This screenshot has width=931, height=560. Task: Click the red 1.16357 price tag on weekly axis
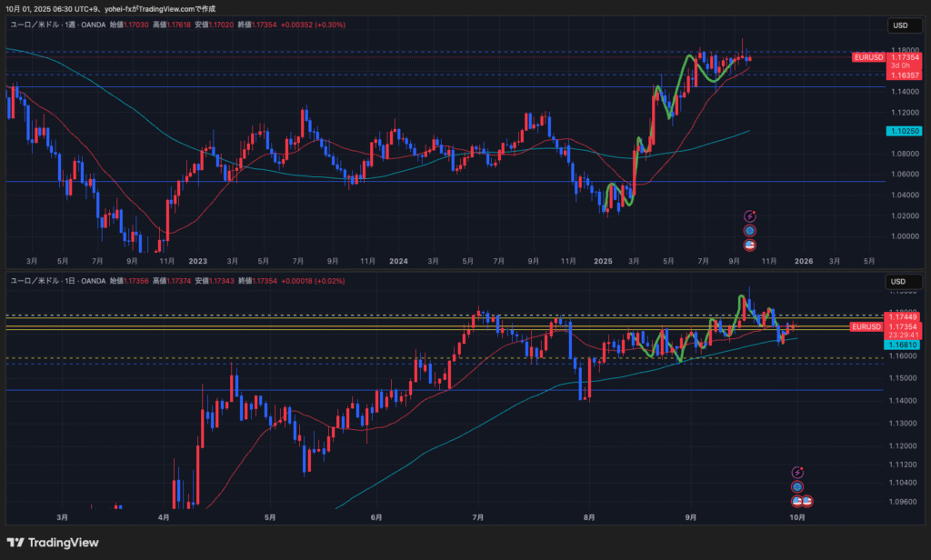click(x=906, y=75)
